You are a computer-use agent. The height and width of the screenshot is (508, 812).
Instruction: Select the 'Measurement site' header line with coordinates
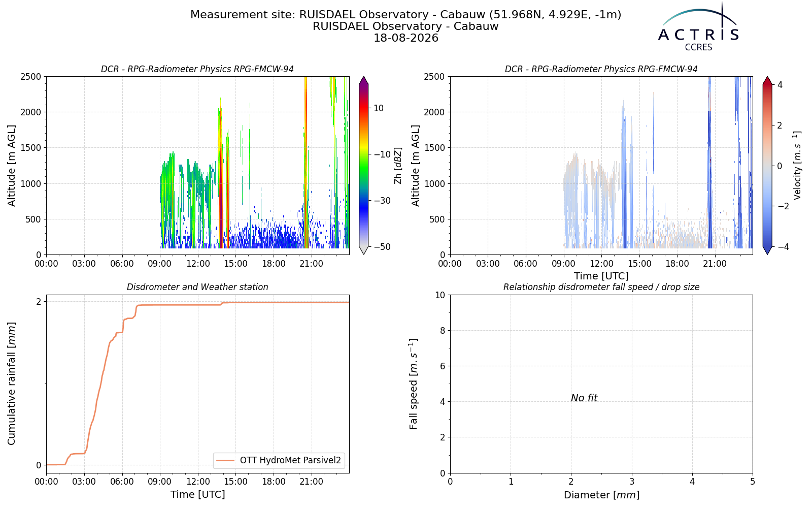[x=405, y=15]
